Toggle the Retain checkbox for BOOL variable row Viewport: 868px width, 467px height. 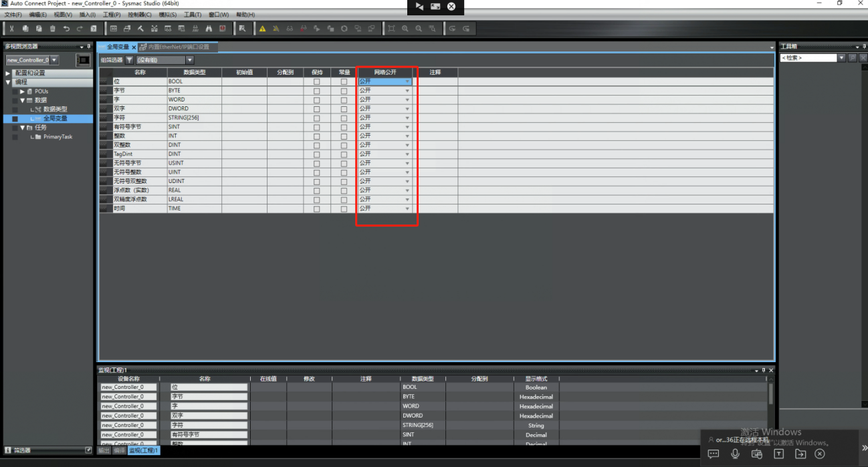[317, 82]
